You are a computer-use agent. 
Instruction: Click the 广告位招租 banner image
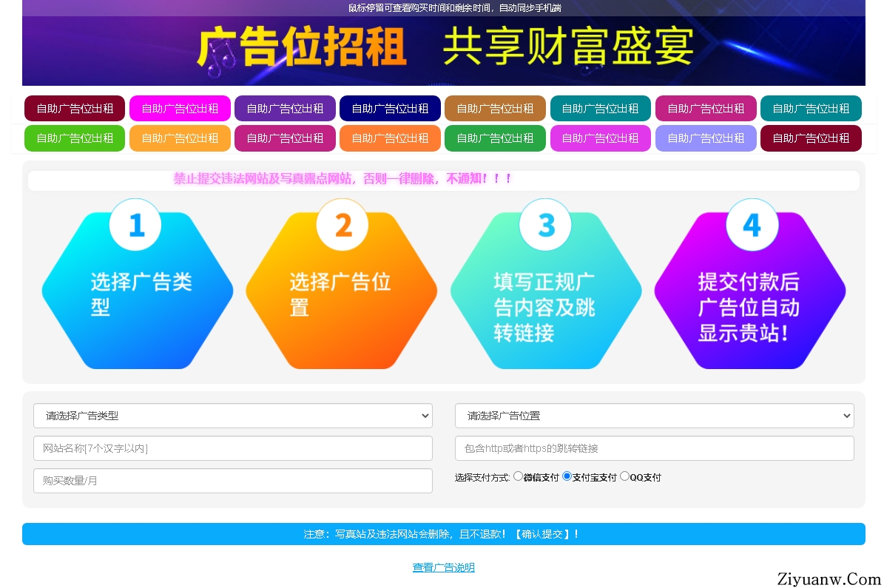pyautogui.click(x=443, y=49)
